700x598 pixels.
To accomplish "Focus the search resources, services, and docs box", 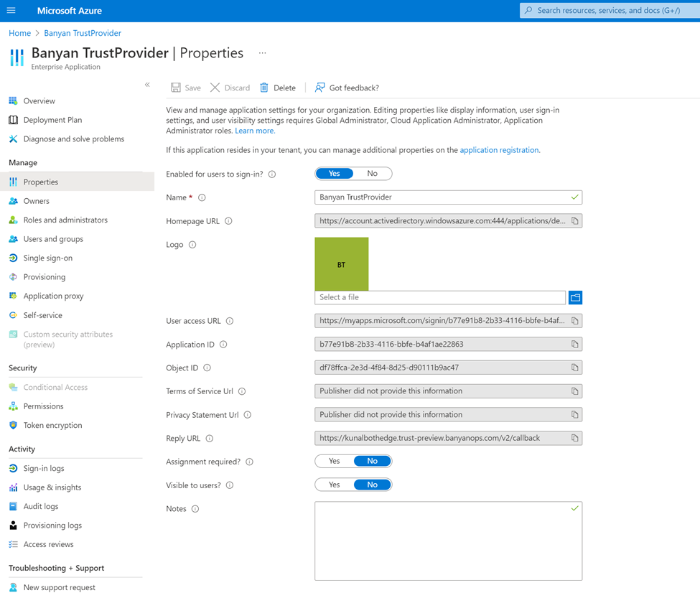I will (x=610, y=10).
